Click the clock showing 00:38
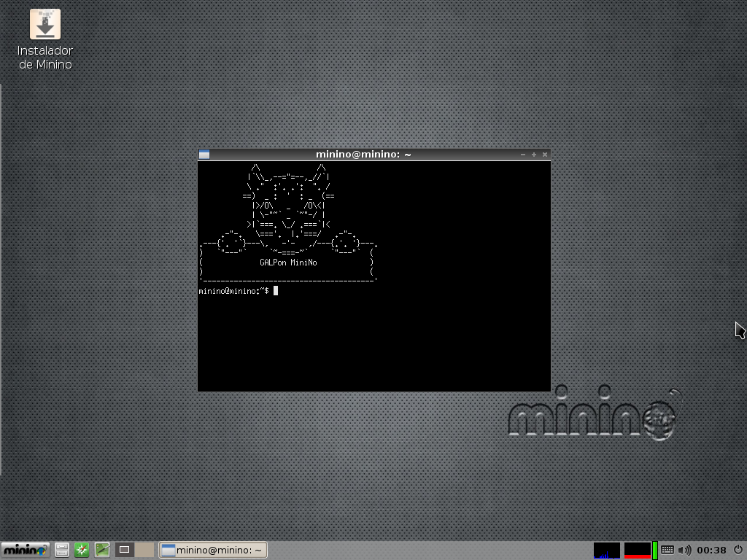 (711, 550)
